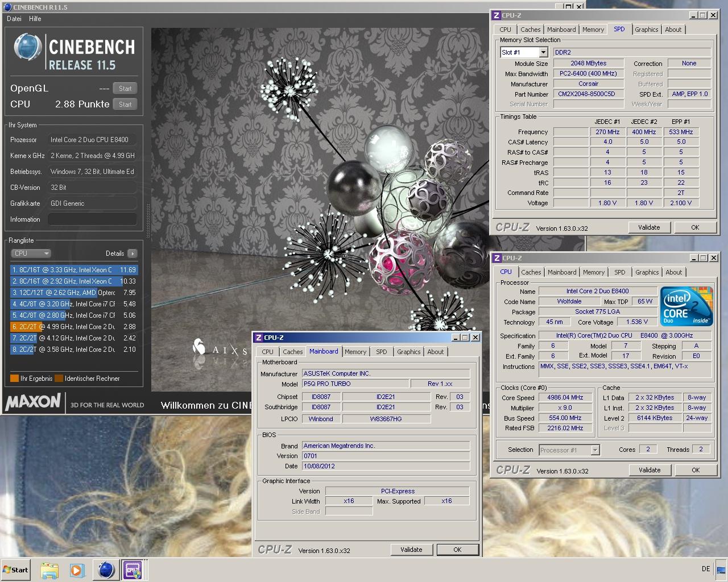
Task: Click Validate in the CPU window
Action: pyautogui.click(x=650, y=470)
